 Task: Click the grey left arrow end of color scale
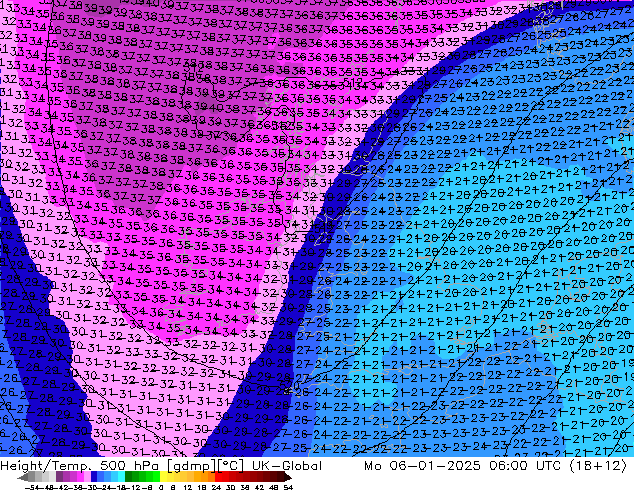point(23,477)
